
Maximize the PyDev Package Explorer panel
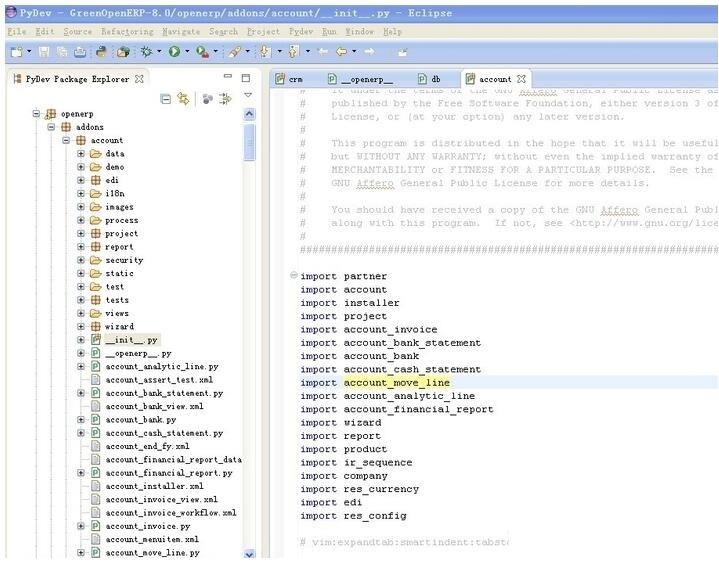246,78
